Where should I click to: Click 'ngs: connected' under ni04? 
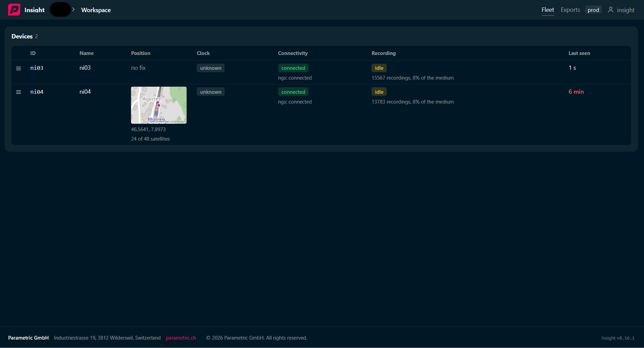(x=295, y=102)
